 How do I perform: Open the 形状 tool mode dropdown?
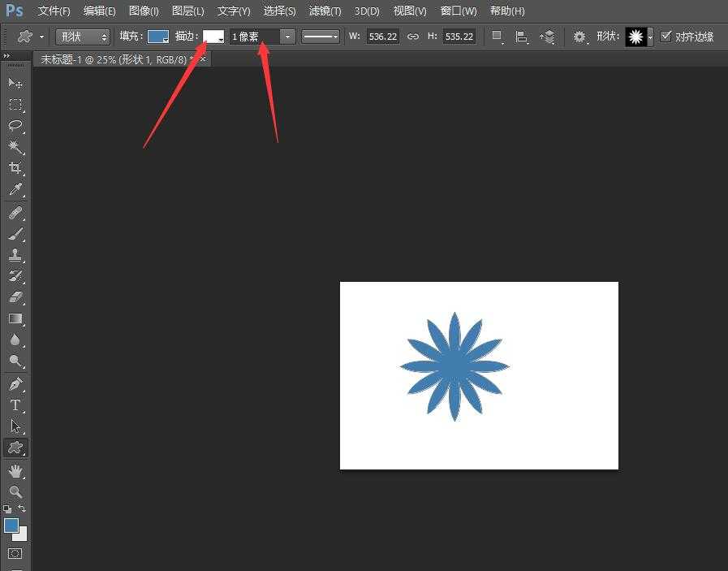[83, 37]
